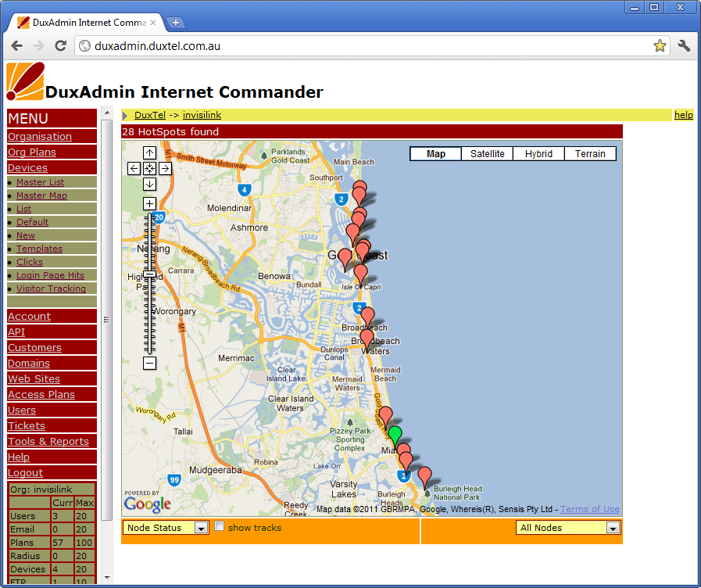Open the help link on the yellow bar
Viewport: 701px width, 588px height.
pyautogui.click(x=684, y=115)
